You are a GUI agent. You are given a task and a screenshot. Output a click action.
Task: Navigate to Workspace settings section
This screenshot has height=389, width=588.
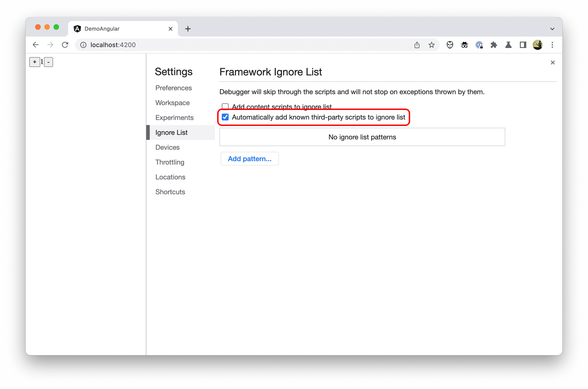coord(172,102)
